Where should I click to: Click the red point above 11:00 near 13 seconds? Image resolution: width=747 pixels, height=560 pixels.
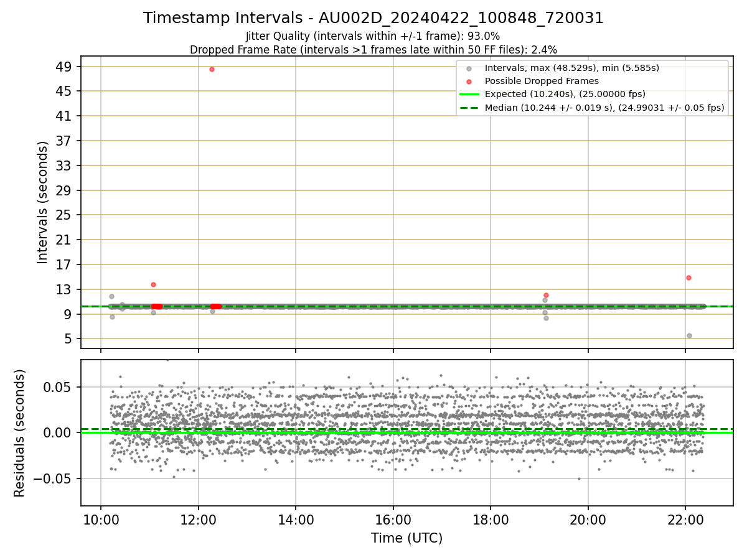pyautogui.click(x=153, y=284)
